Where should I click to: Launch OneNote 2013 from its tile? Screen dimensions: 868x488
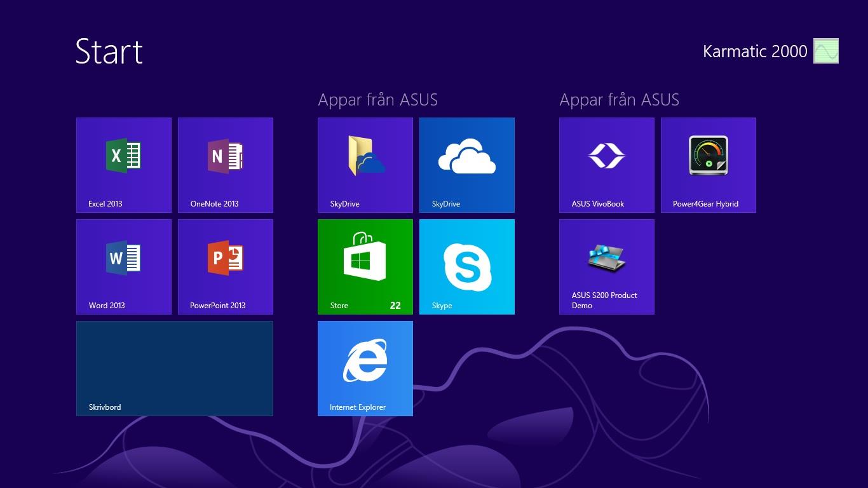(226, 165)
